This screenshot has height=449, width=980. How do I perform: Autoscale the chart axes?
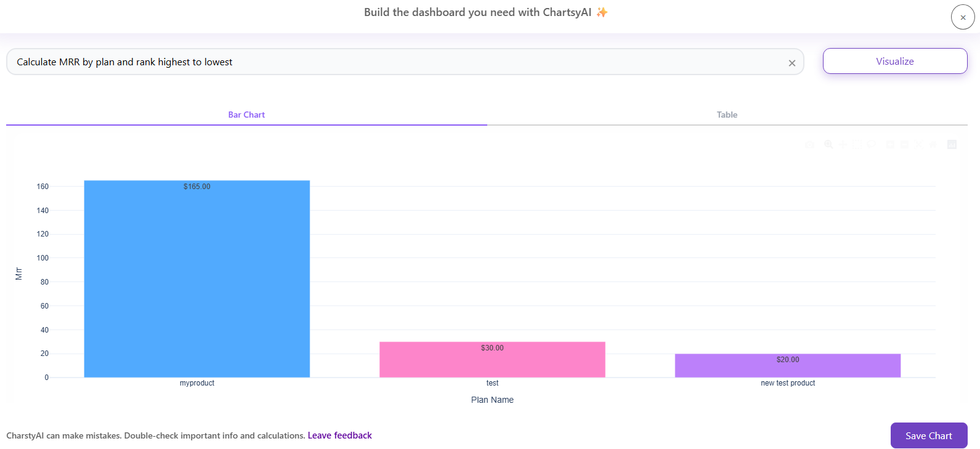918,144
